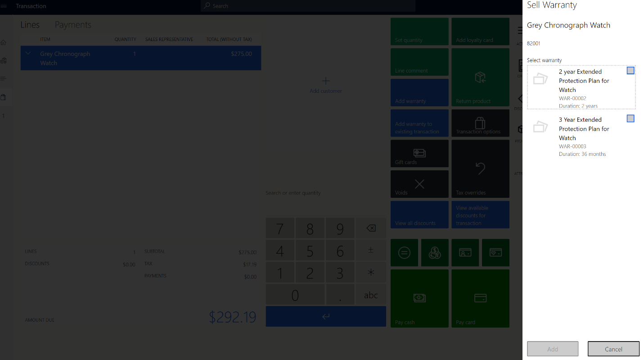
Task: Click the 2 year plan product image
Action: [540, 79]
